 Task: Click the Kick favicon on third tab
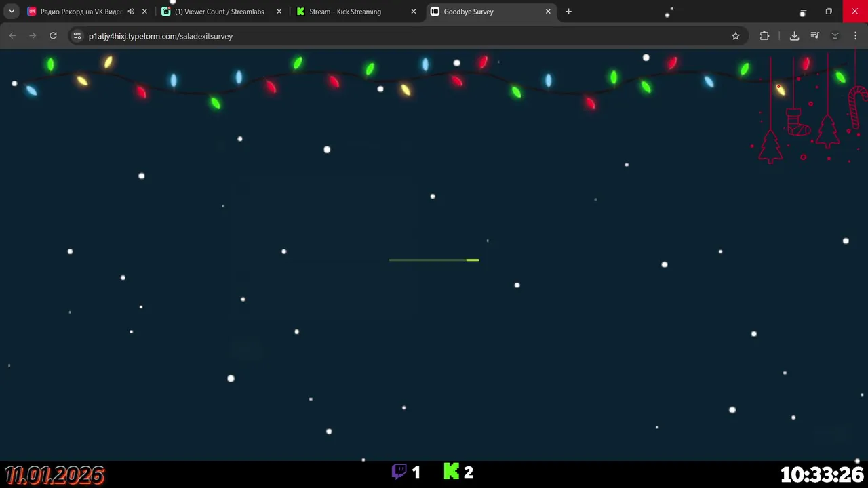[x=300, y=12]
